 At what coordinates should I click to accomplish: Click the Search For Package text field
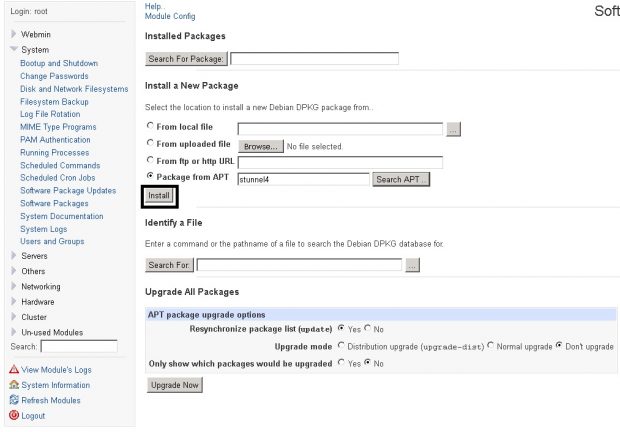coord(314,58)
